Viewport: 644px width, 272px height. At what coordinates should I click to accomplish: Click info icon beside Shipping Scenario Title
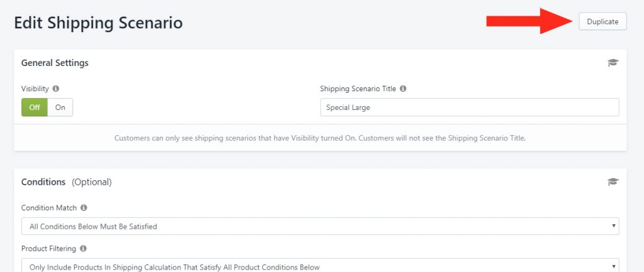(x=403, y=89)
